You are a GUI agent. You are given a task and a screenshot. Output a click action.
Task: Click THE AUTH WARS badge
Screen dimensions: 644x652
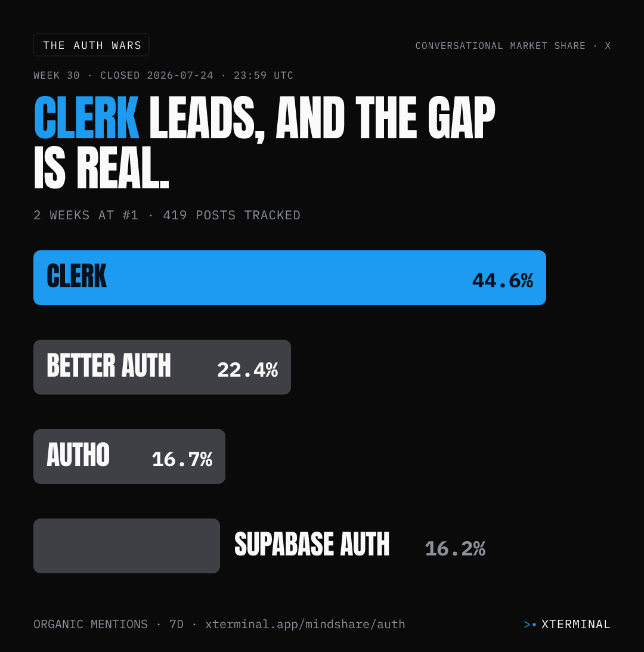tap(91, 45)
